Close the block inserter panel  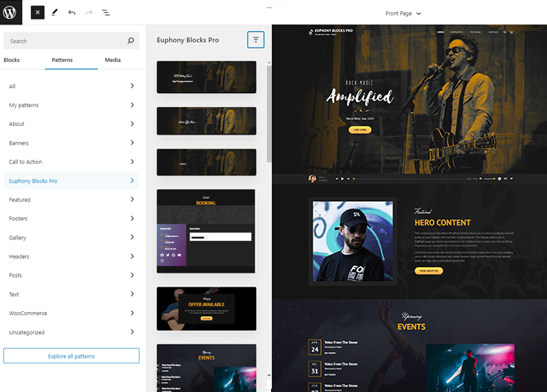38,13
